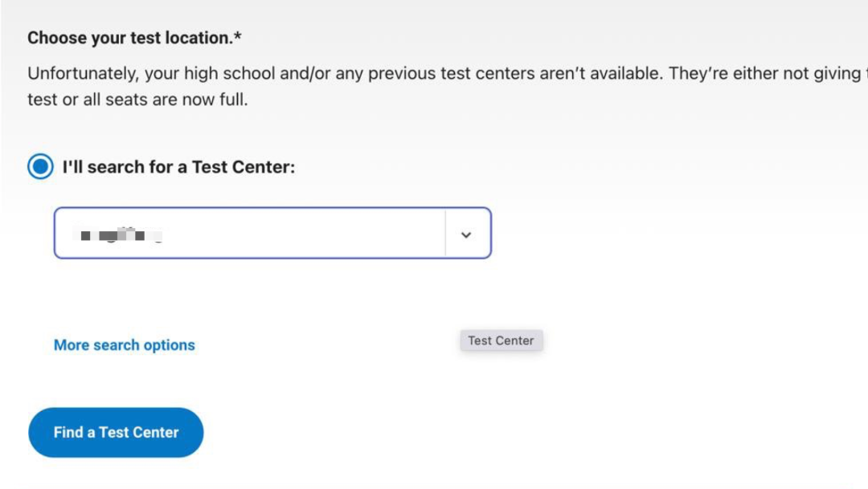Select the "I'll search for a Test Center" radio button
The width and height of the screenshot is (868, 489).
click(x=40, y=166)
